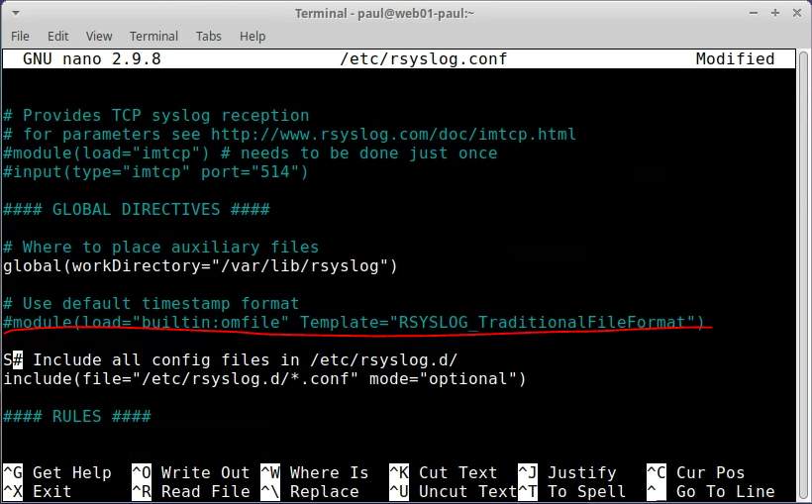
Task: Open the View menu
Action: tap(99, 36)
